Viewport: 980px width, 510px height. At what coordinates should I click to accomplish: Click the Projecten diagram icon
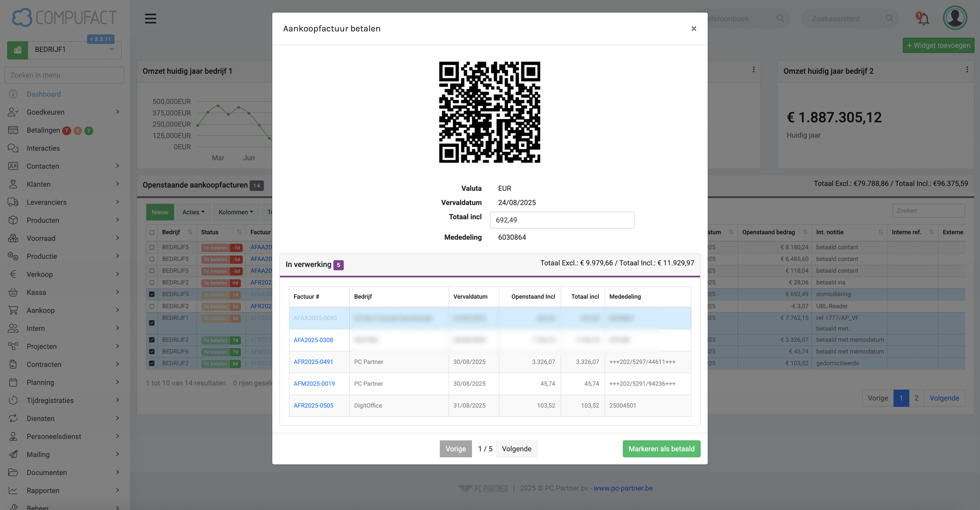13,346
